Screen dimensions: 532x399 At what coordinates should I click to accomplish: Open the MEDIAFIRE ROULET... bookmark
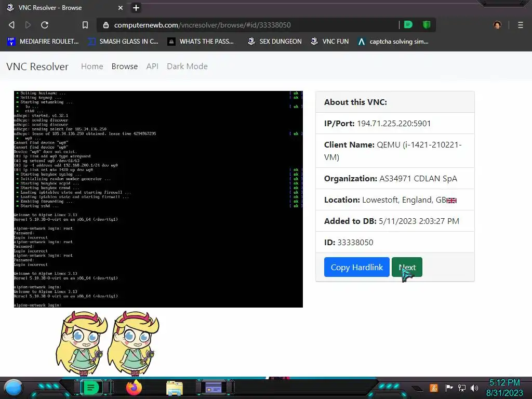[43, 42]
